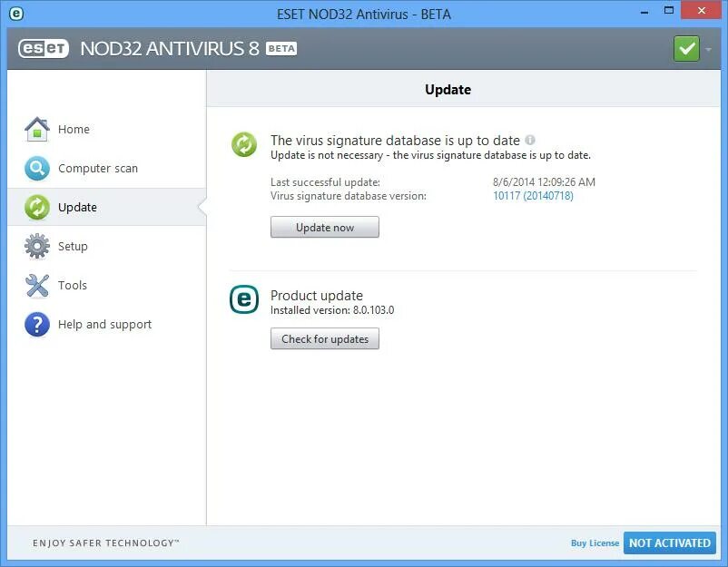Click the info icon beside database status
The width and height of the screenshot is (728, 567).
(530, 140)
